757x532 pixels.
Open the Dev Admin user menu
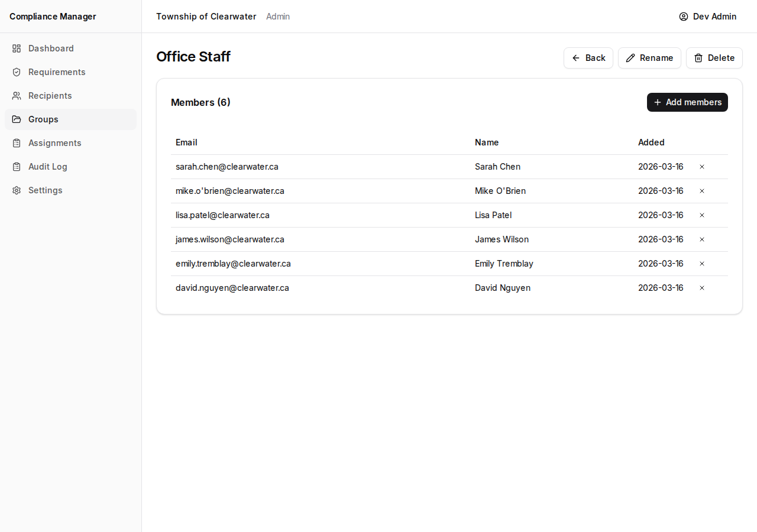(x=708, y=17)
